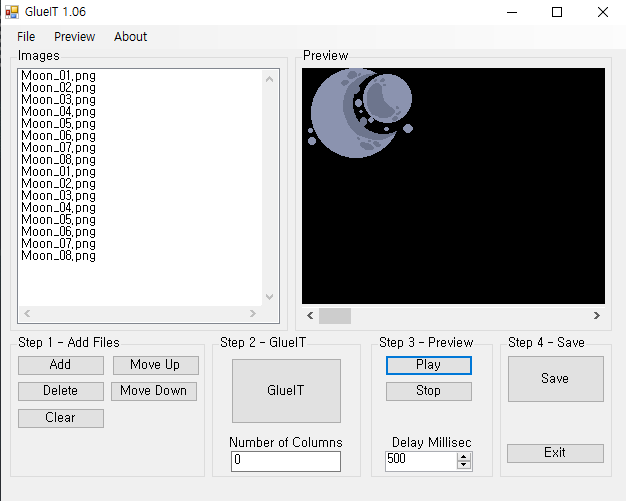626x501 pixels.
Task: Select the second Moon_01.png entry
Action: [x=58, y=171]
